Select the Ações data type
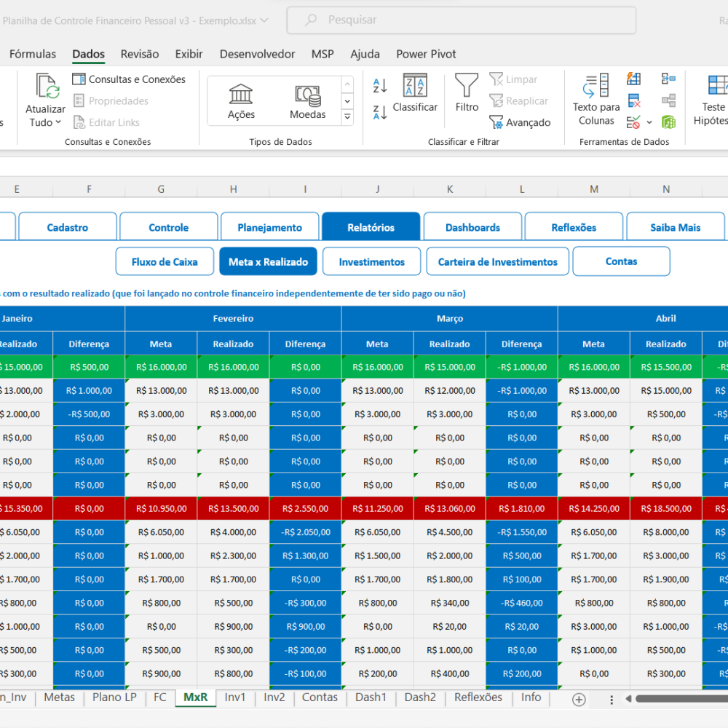This screenshot has width=728, height=728. pyautogui.click(x=241, y=102)
